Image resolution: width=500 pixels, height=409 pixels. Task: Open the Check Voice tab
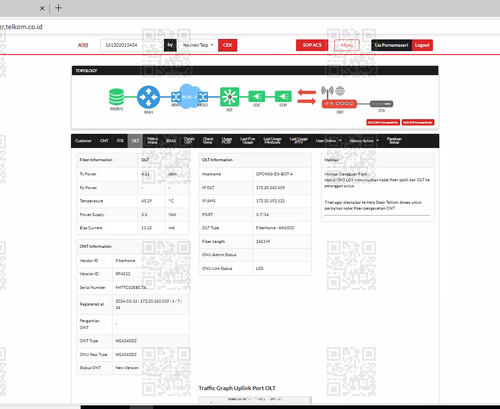(208, 141)
